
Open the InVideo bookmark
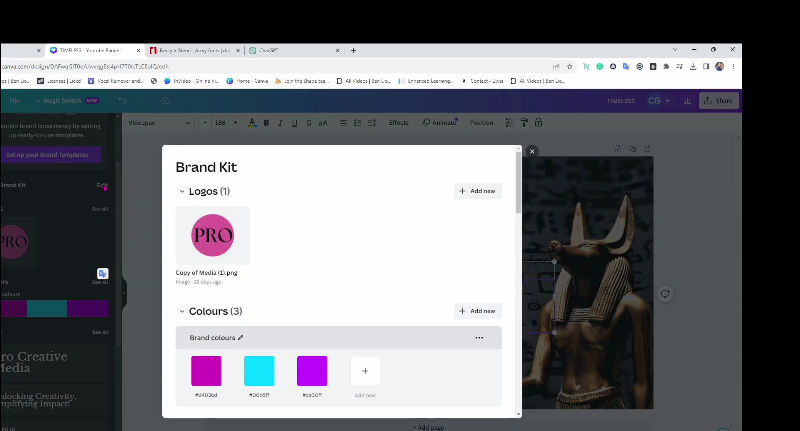tap(191, 81)
